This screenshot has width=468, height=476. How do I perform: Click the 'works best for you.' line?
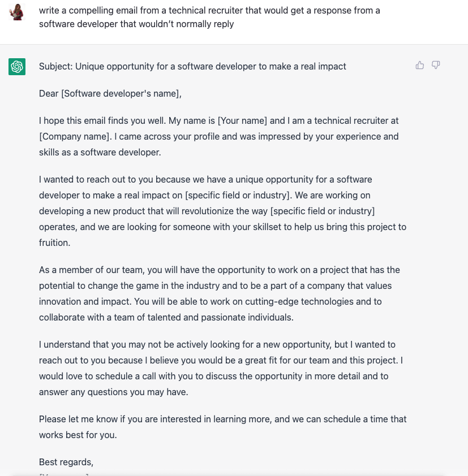(78, 435)
